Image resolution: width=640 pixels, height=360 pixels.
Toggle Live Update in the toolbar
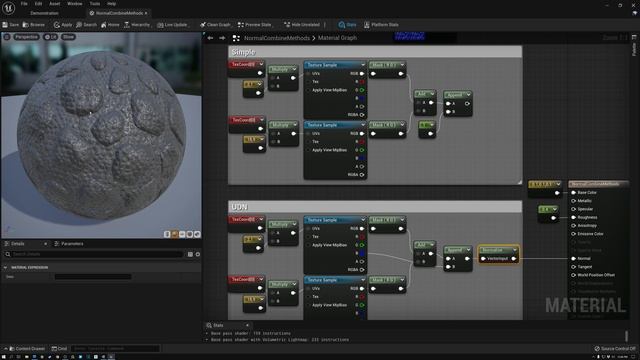tap(173, 25)
